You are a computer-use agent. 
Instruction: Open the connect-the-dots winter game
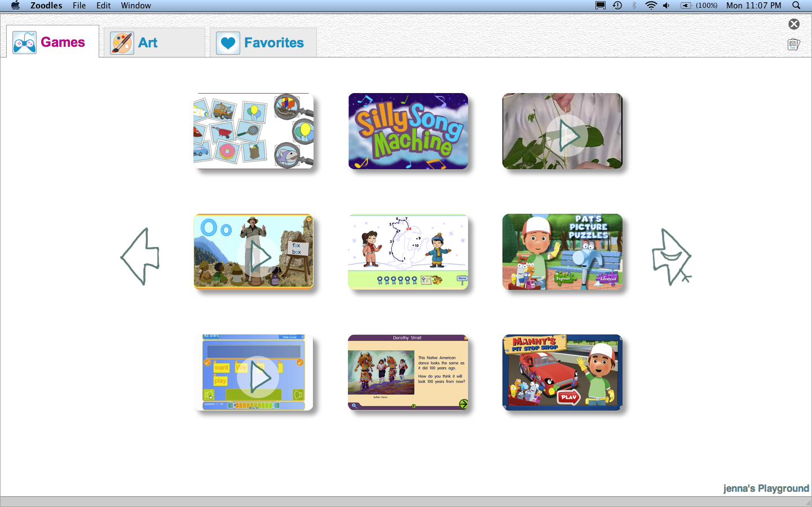pos(408,252)
